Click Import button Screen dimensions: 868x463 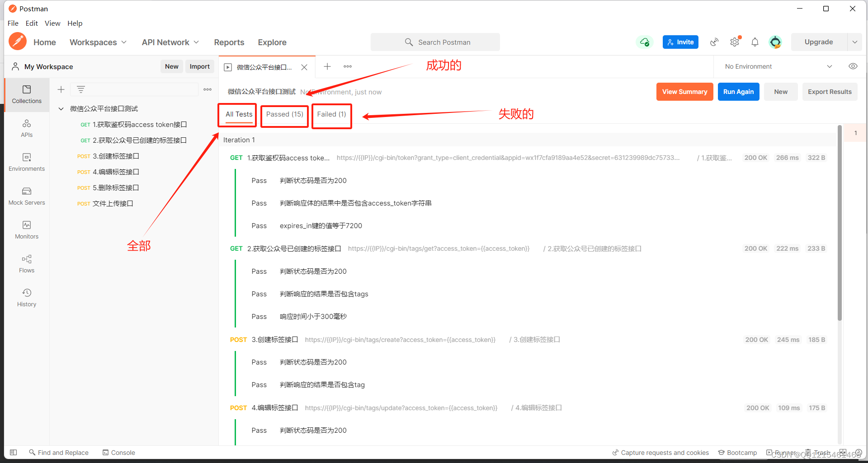(200, 66)
